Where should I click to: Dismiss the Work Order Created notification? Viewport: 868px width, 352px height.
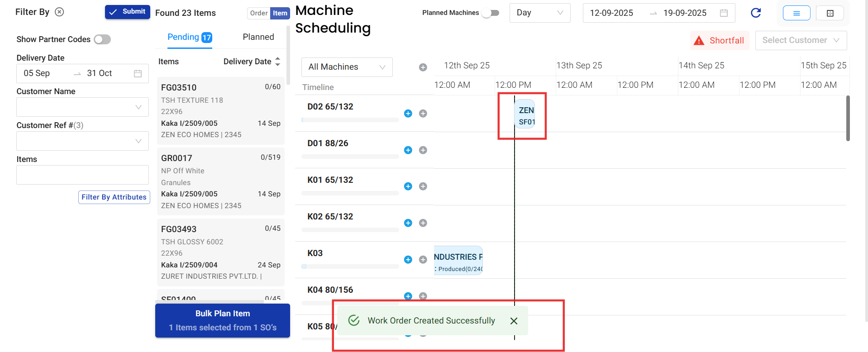point(514,321)
